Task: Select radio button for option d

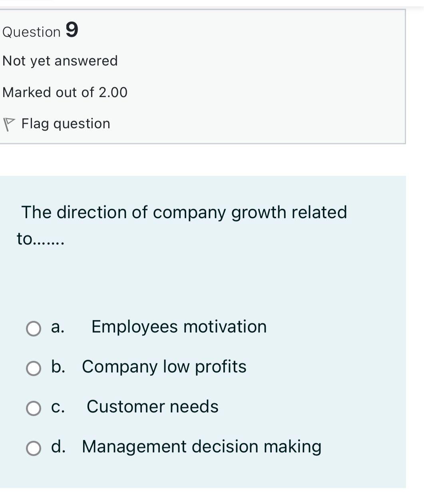Action: click(x=34, y=447)
